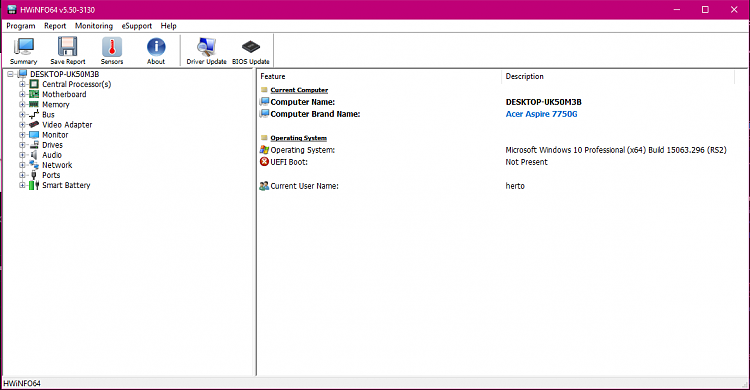Click the Operating System description value

[x=616, y=150]
